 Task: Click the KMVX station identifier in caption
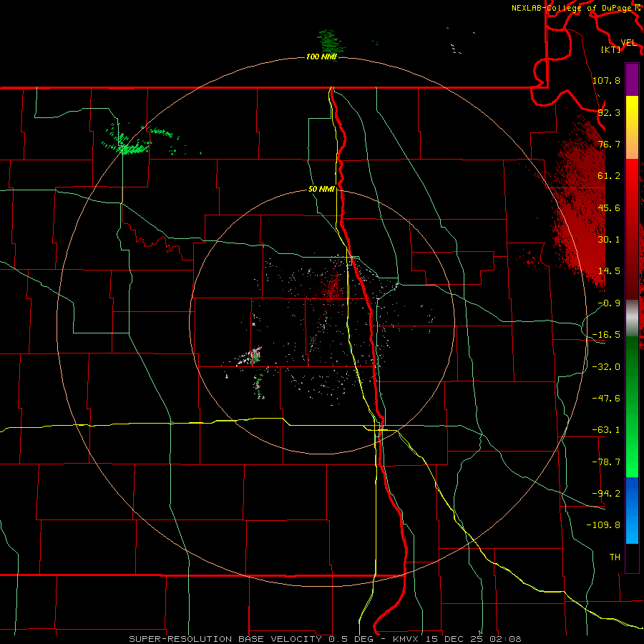406,639
